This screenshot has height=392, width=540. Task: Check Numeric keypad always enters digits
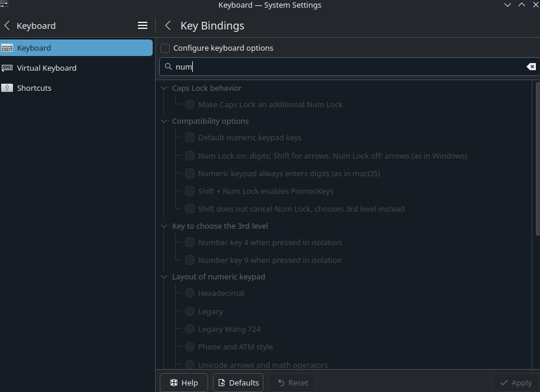(x=190, y=173)
